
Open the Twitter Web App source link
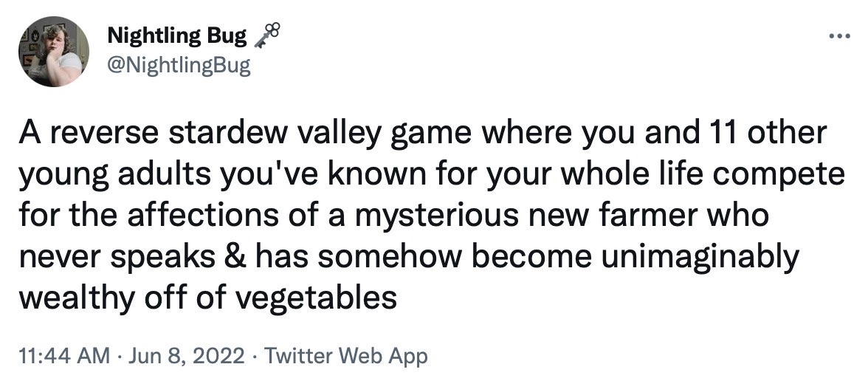345,357
